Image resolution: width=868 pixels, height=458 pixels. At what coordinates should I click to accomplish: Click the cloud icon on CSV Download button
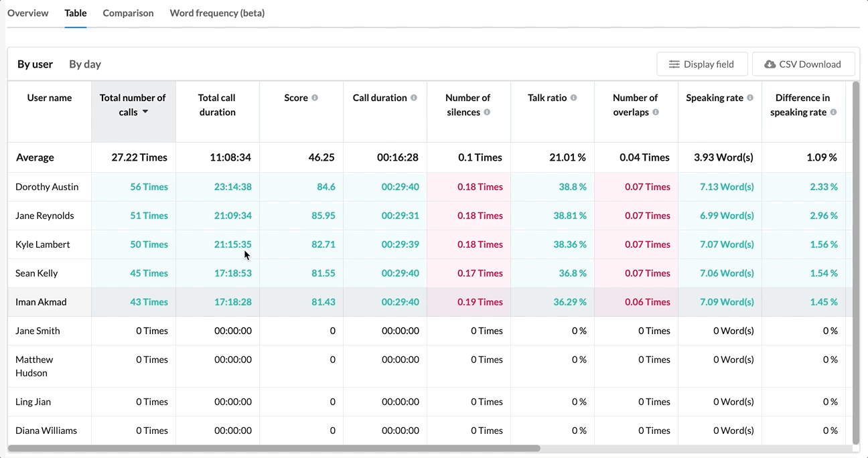click(x=770, y=64)
